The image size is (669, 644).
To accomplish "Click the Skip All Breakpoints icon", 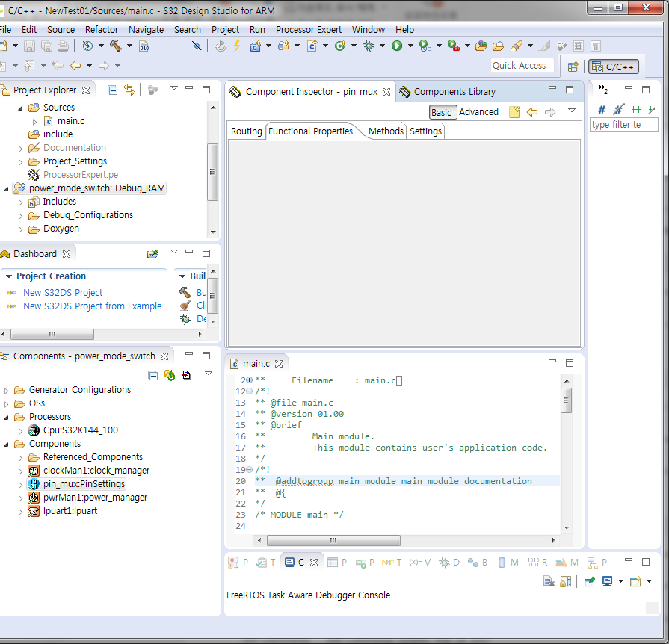I will 197,46.
